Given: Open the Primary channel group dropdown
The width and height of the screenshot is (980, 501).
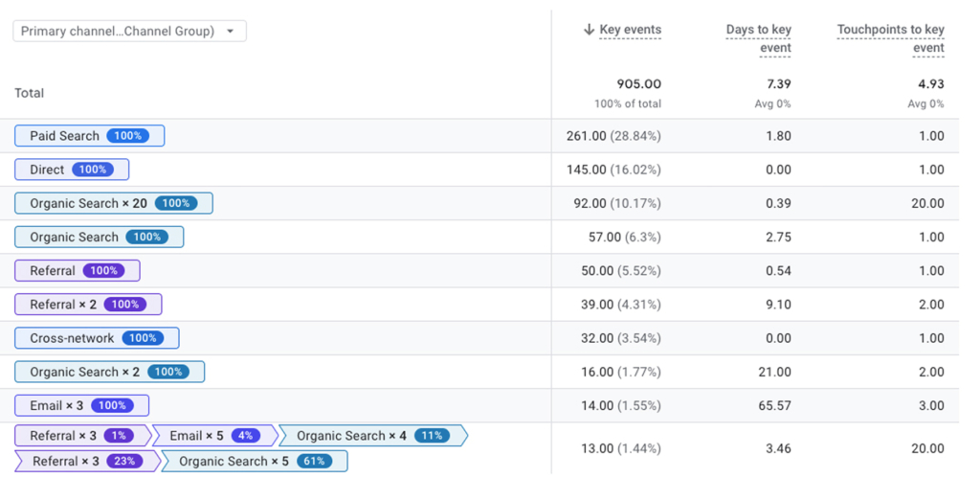Looking at the screenshot, I should 129,31.
